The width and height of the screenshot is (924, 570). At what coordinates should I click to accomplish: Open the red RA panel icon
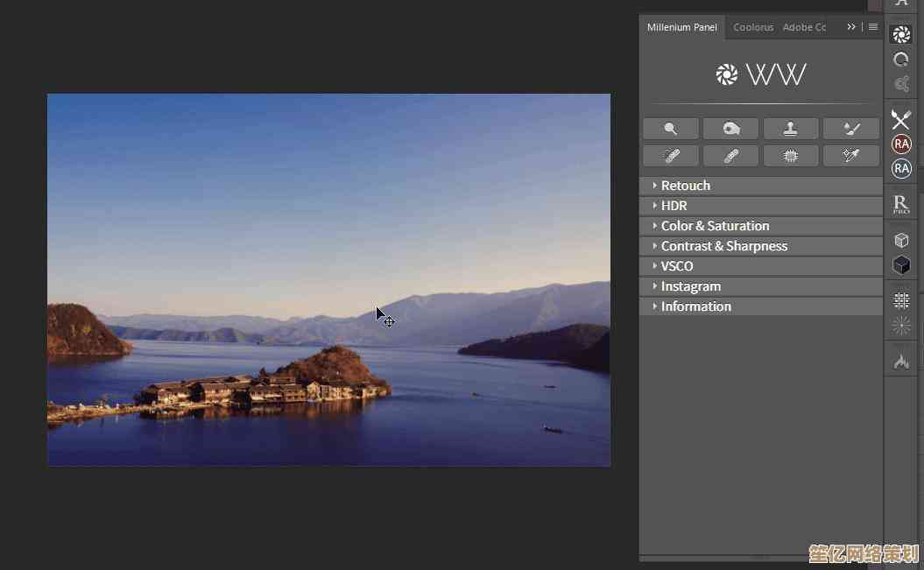tap(900, 144)
